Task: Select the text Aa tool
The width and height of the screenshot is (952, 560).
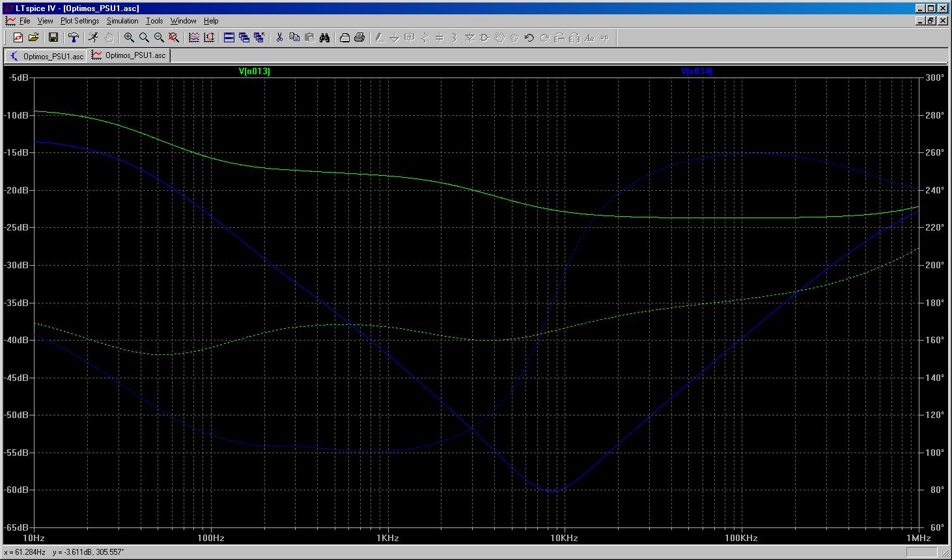Action: tap(589, 38)
